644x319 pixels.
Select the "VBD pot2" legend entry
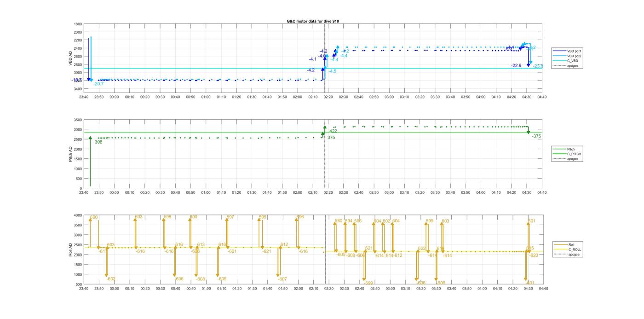[x=574, y=56]
